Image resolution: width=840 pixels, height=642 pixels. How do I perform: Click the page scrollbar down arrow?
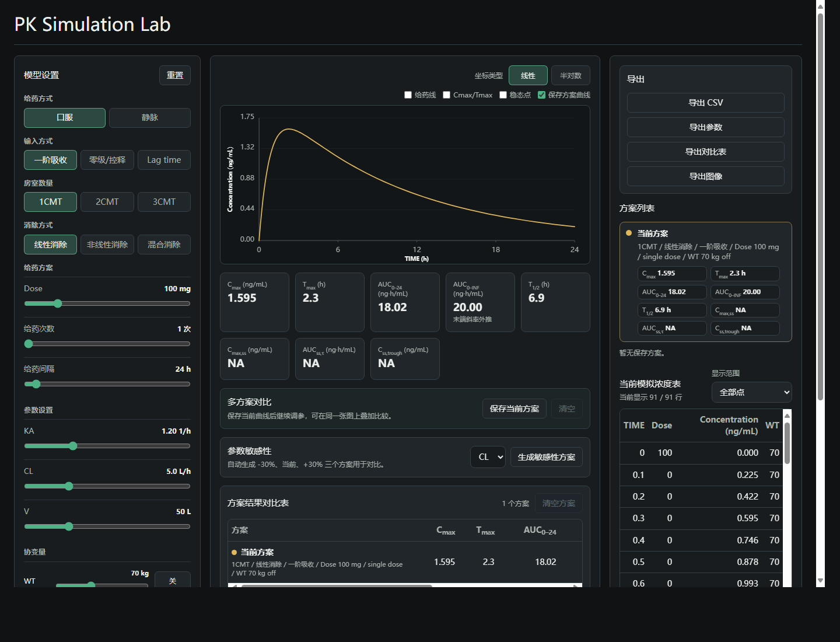coord(820,581)
